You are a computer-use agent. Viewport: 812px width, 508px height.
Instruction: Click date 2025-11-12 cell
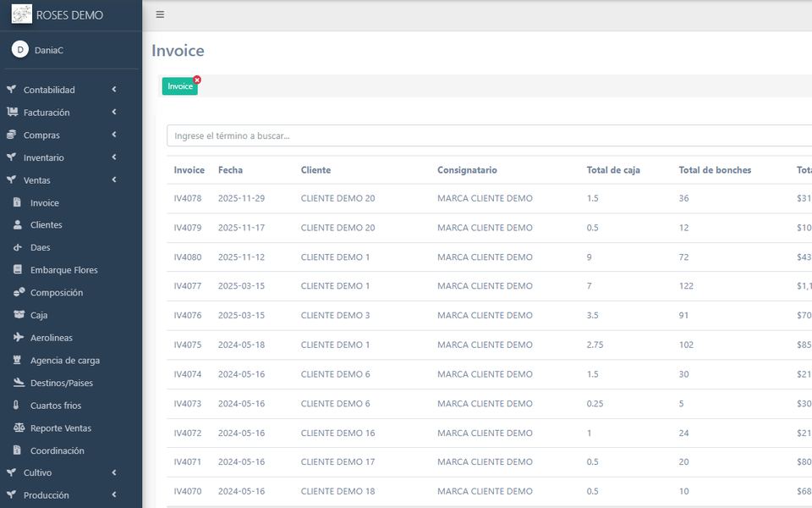pyautogui.click(x=241, y=257)
